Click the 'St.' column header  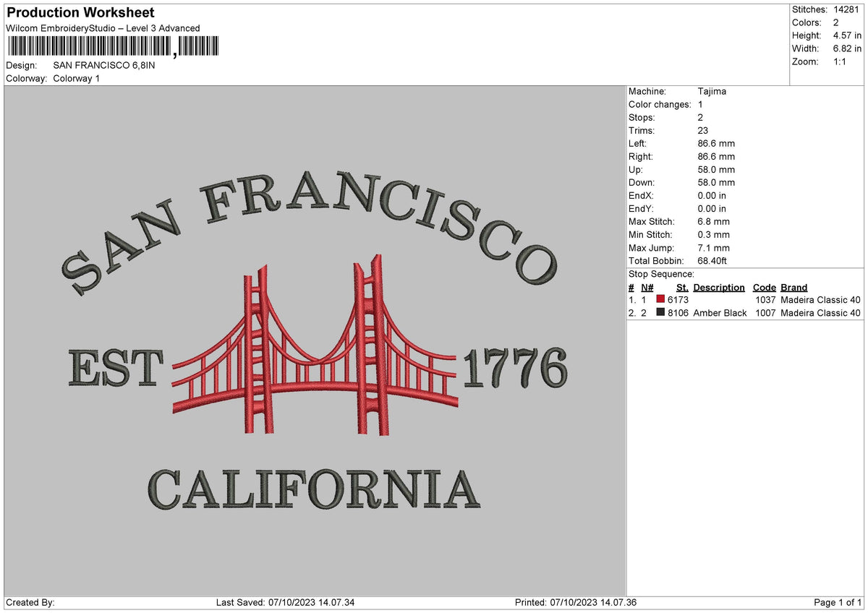pyautogui.click(x=682, y=287)
